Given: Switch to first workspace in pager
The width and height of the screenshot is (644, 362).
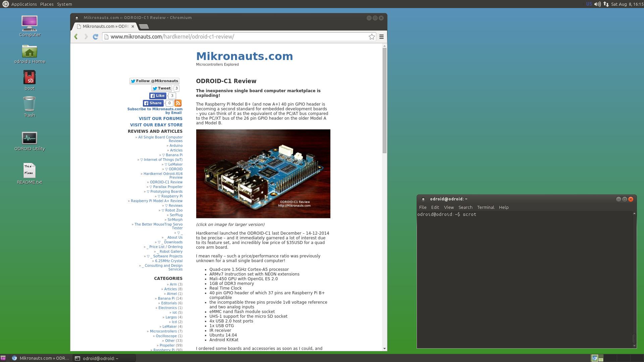Looking at the screenshot, I should pos(597,358).
